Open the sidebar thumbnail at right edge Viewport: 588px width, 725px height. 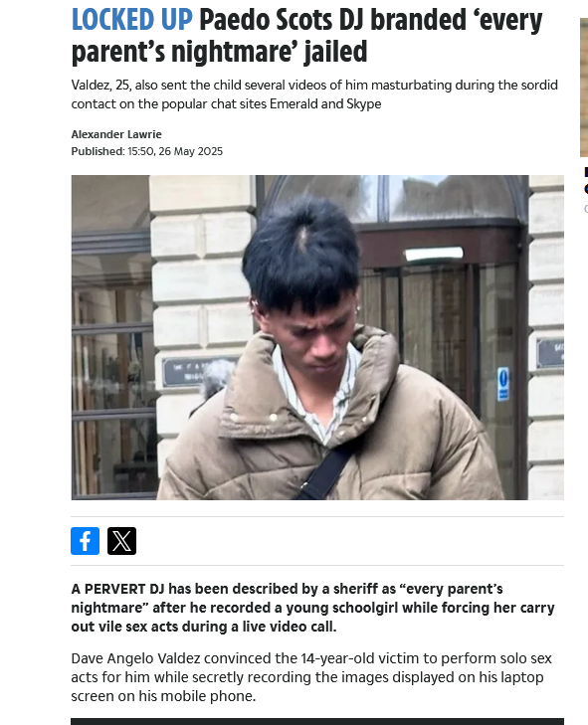[x=584, y=88]
